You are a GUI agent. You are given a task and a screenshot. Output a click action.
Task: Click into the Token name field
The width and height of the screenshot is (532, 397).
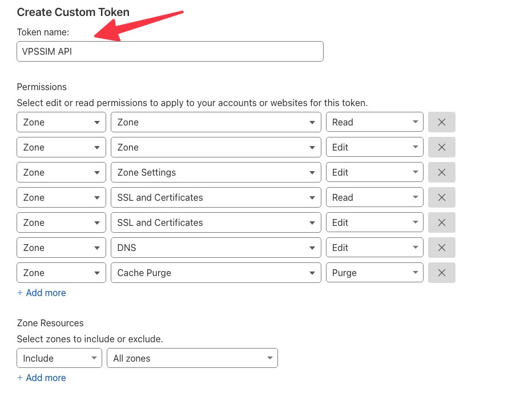170,51
